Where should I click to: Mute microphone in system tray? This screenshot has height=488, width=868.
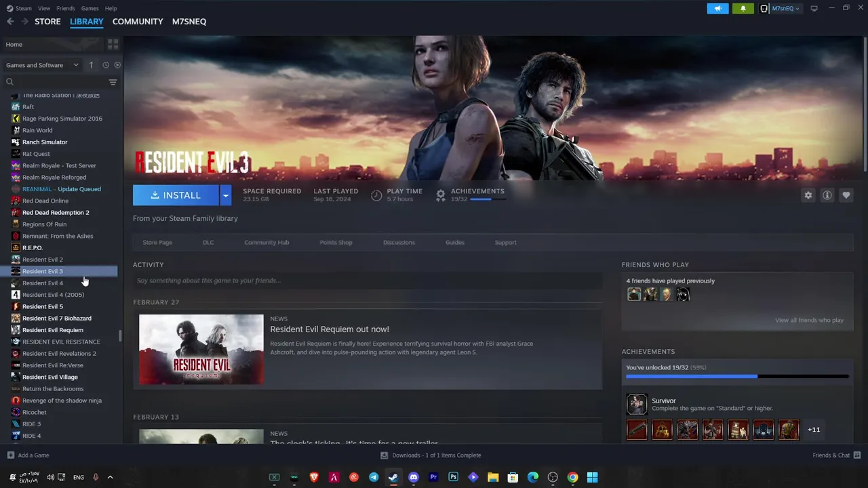coord(96,477)
